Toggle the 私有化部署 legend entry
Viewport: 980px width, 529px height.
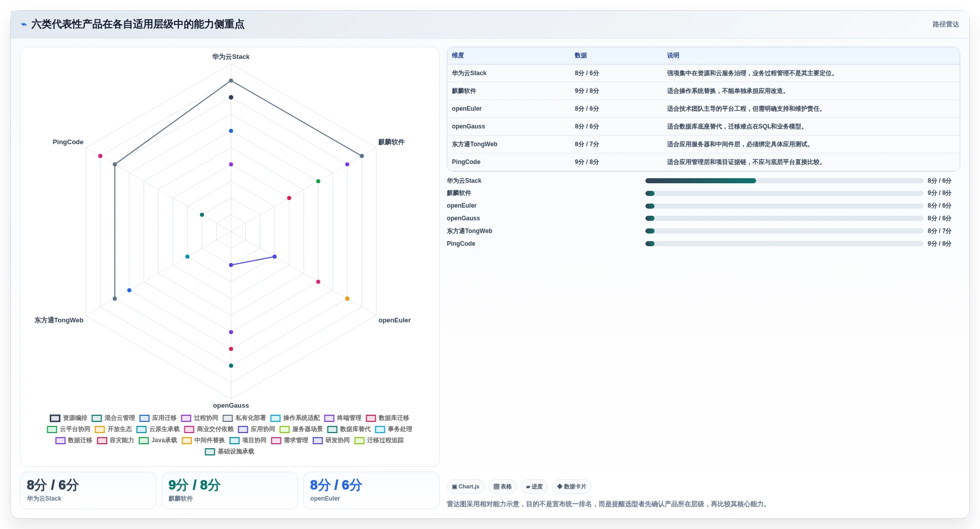point(244,418)
